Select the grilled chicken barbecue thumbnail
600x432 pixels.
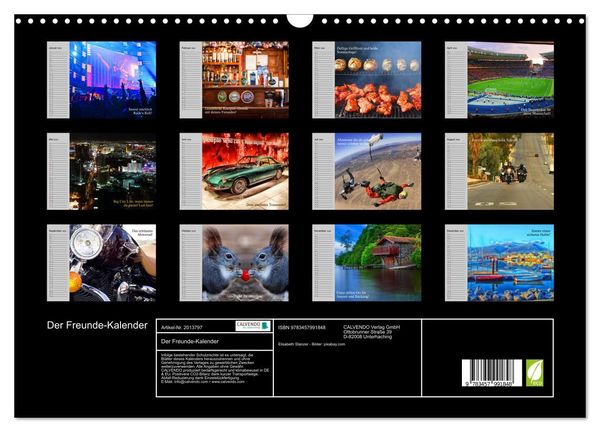367,80
